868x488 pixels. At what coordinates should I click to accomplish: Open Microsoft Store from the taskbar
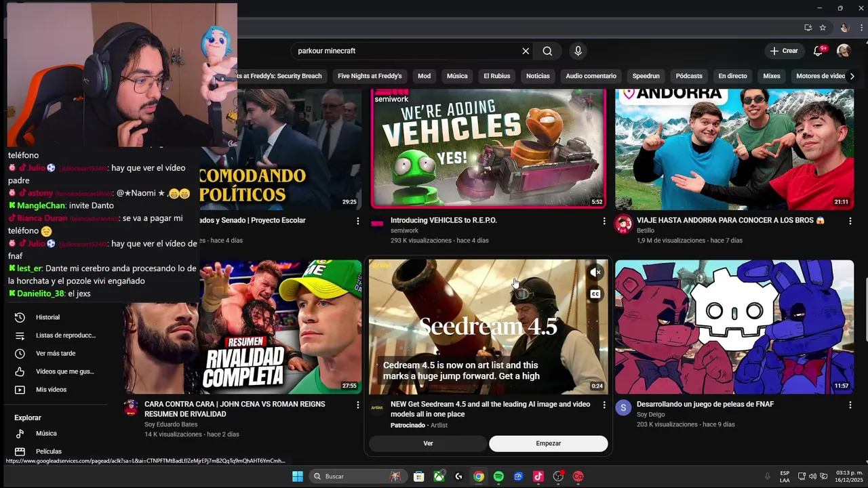pos(419,476)
